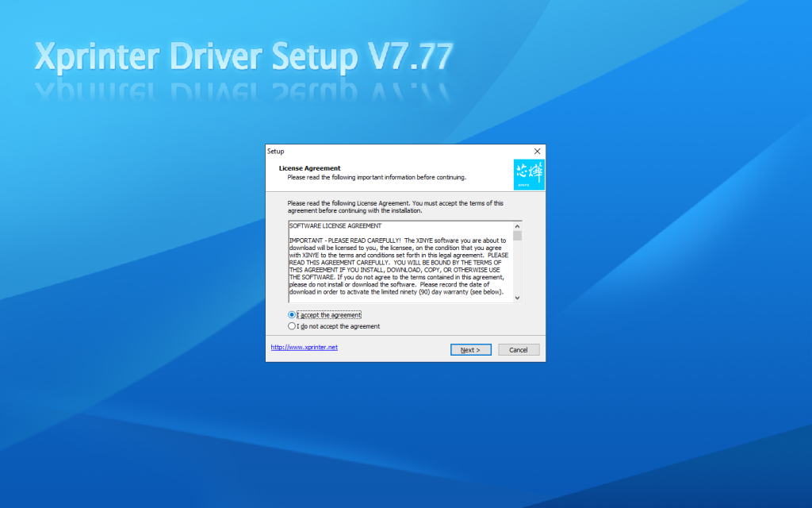Click the "Please read the following important information" subtitle
Image resolution: width=812 pixels, height=508 pixels.
point(377,177)
